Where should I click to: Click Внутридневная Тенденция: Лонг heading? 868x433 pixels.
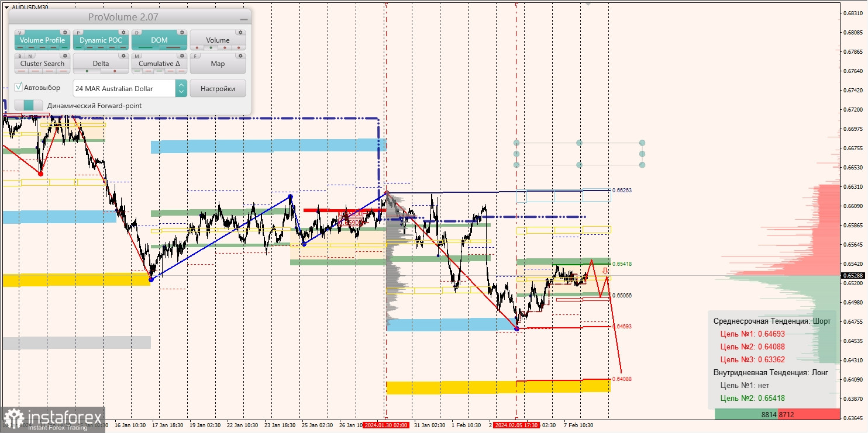click(770, 373)
